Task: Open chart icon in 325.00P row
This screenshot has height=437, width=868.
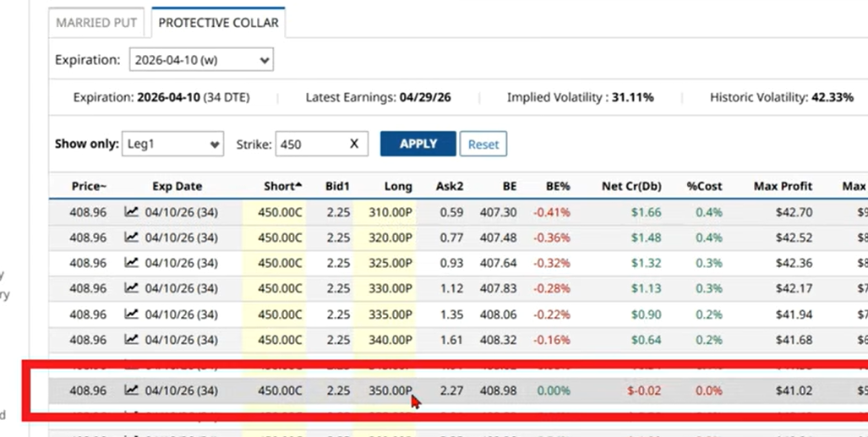Action: click(131, 263)
